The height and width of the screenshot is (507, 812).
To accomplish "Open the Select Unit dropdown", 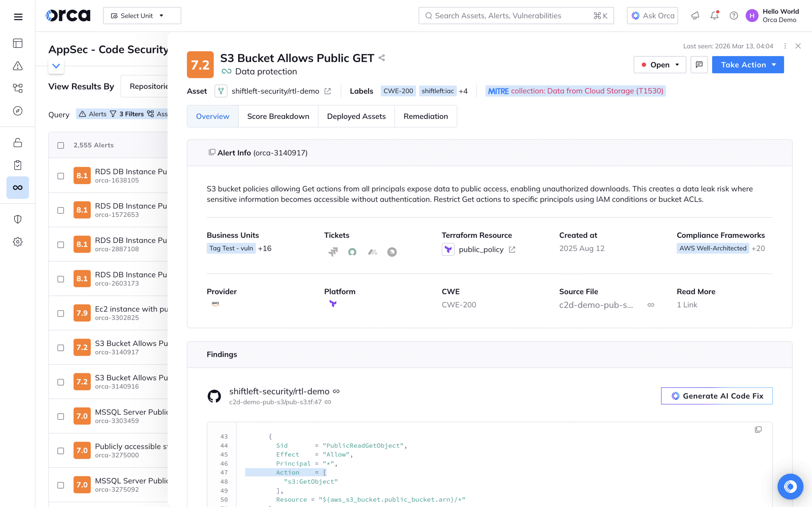I will click(142, 16).
